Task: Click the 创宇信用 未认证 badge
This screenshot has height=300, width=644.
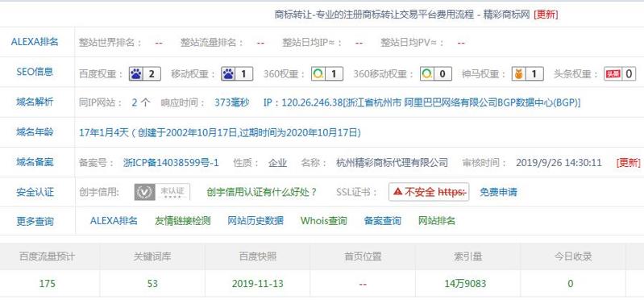Action: coord(162,192)
